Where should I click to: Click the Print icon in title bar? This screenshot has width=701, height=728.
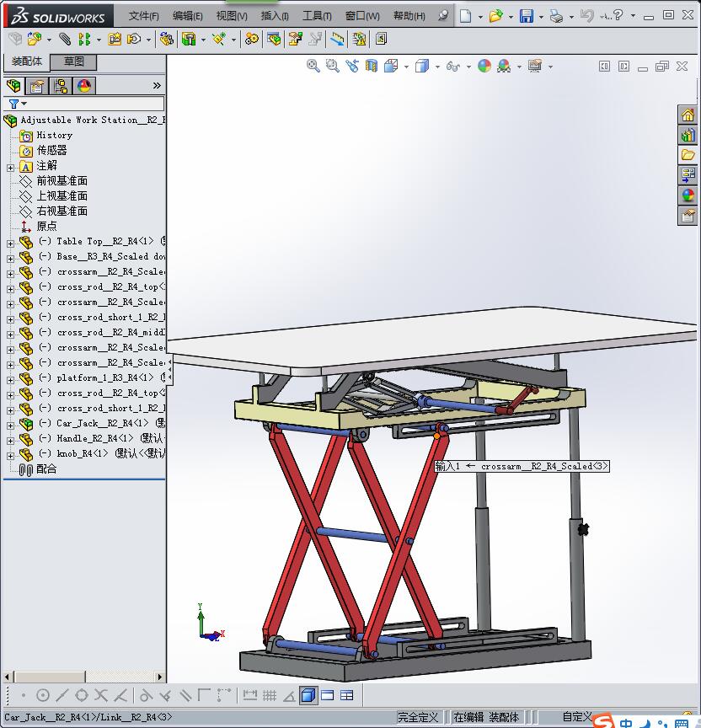[x=556, y=16]
